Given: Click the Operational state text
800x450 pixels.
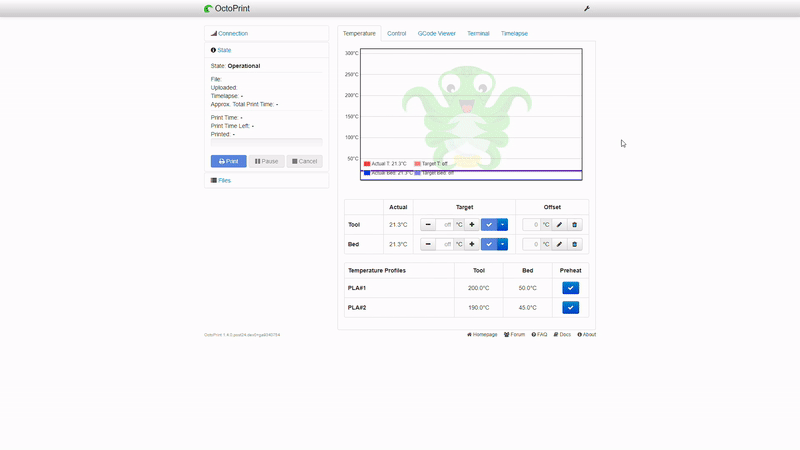Looking at the screenshot, I should [x=244, y=66].
